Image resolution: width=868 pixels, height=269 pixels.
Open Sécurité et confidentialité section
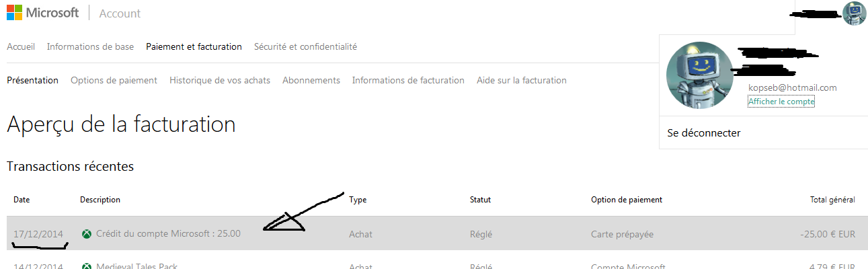click(x=305, y=46)
